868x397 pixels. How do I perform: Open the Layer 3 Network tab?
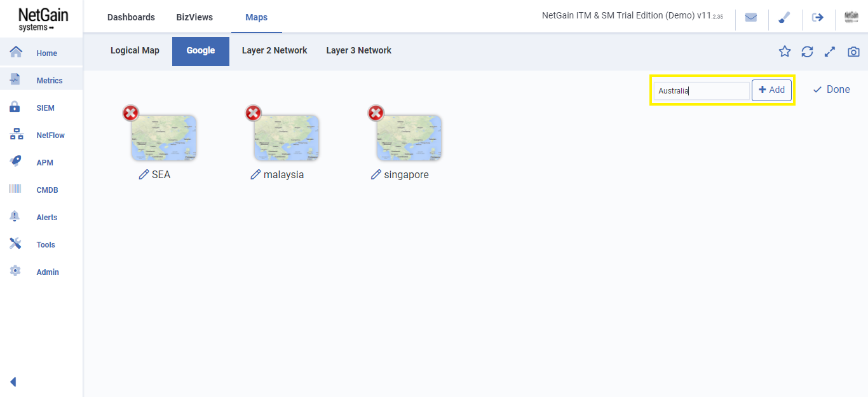[x=359, y=50]
